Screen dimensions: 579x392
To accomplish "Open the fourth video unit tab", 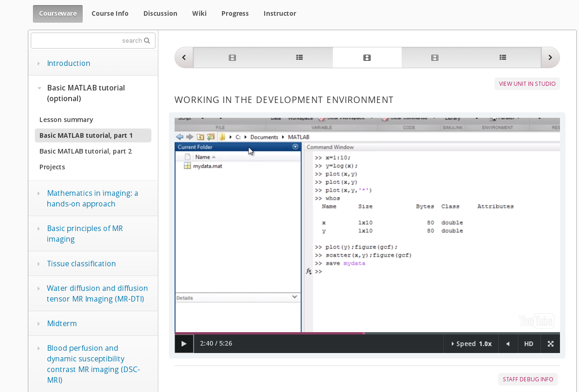I will (435, 58).
